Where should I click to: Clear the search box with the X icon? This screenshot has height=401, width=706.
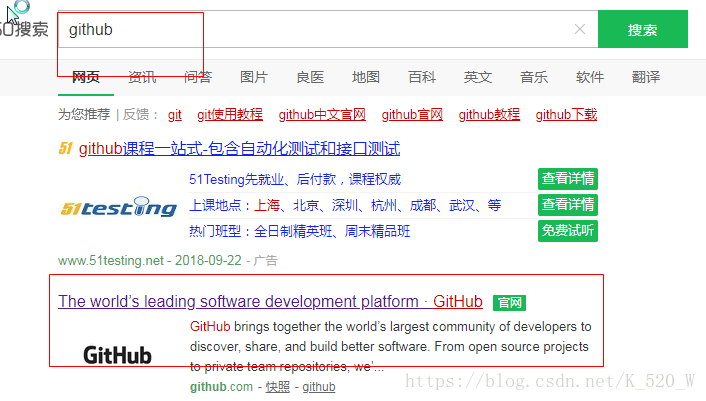(580, 30)
